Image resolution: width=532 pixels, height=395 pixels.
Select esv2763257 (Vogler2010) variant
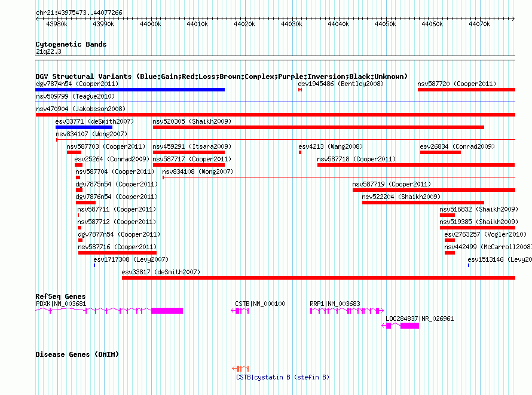485,234
